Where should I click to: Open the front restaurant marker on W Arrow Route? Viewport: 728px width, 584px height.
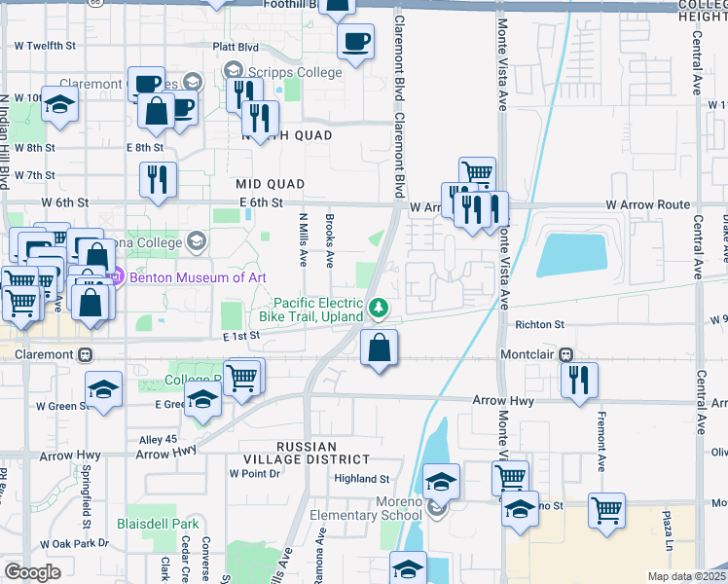(473, 210)
